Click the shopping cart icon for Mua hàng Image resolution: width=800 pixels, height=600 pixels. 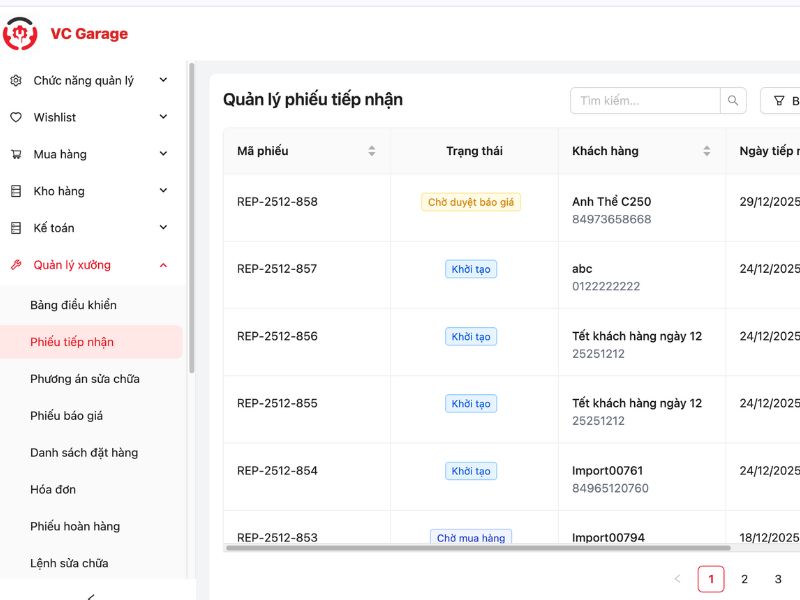point(16,155)
